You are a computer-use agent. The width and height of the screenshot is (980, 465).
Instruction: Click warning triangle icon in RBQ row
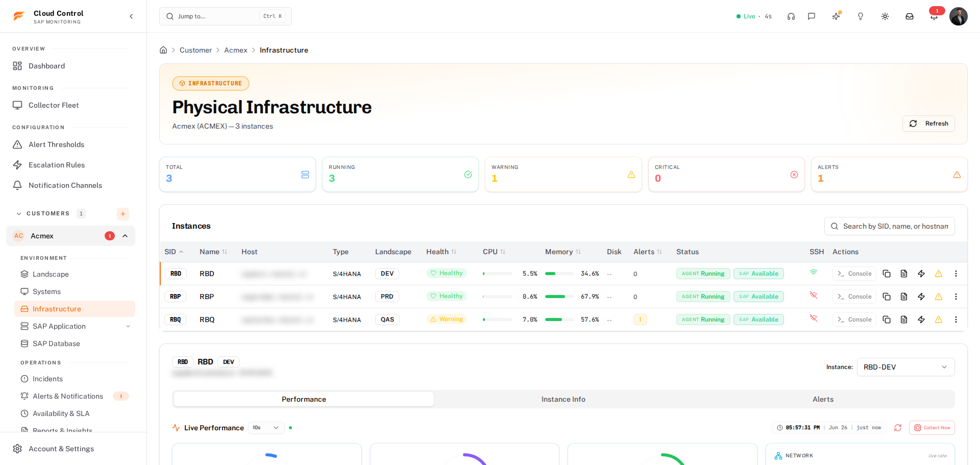pyautogui.click(x=939, y=320)
